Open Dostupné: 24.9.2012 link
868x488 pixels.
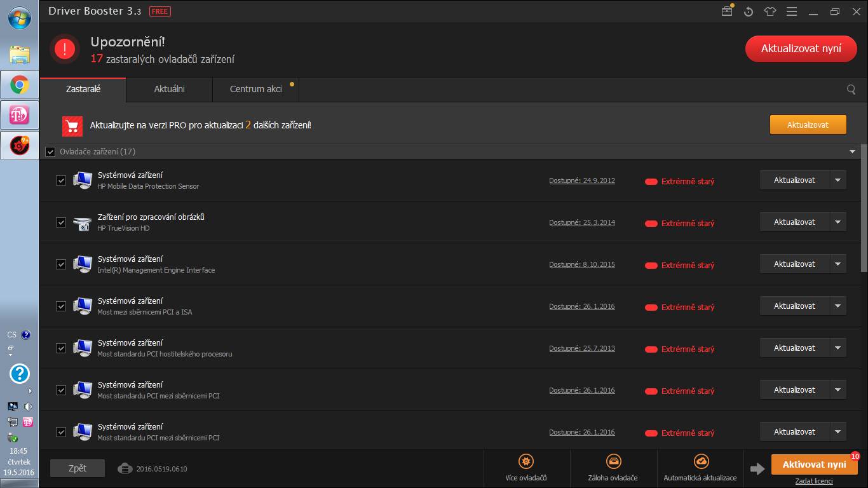pos(582,180)
